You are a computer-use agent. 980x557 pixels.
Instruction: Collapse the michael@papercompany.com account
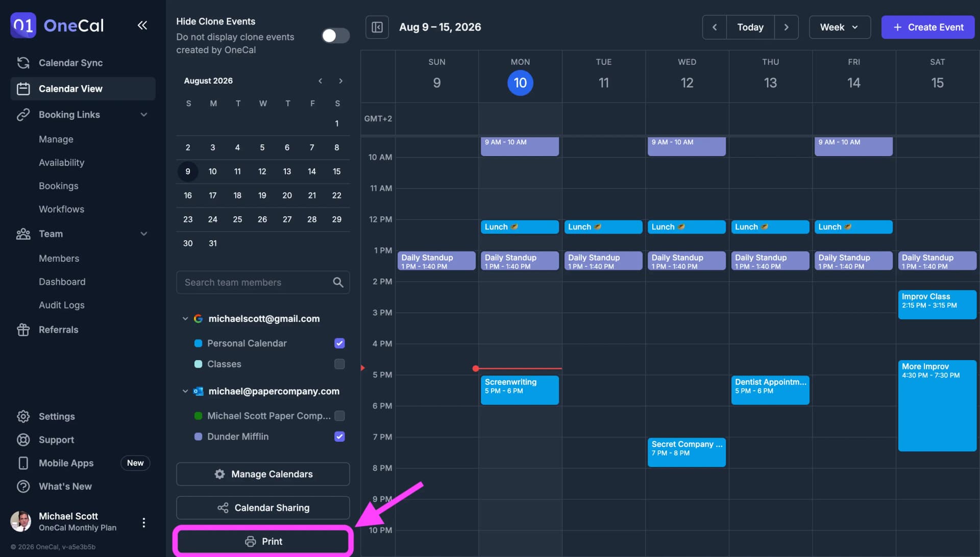[x=185, y=392]
